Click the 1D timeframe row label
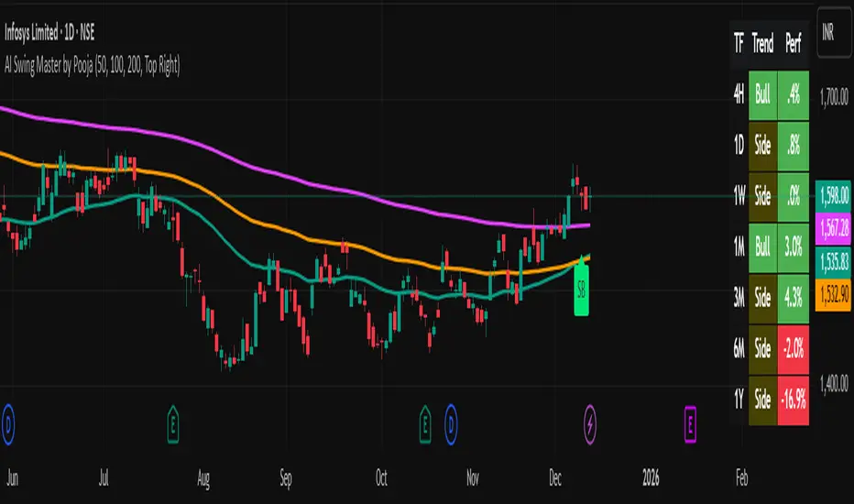 pyautogui.click(x=739, y=146)
